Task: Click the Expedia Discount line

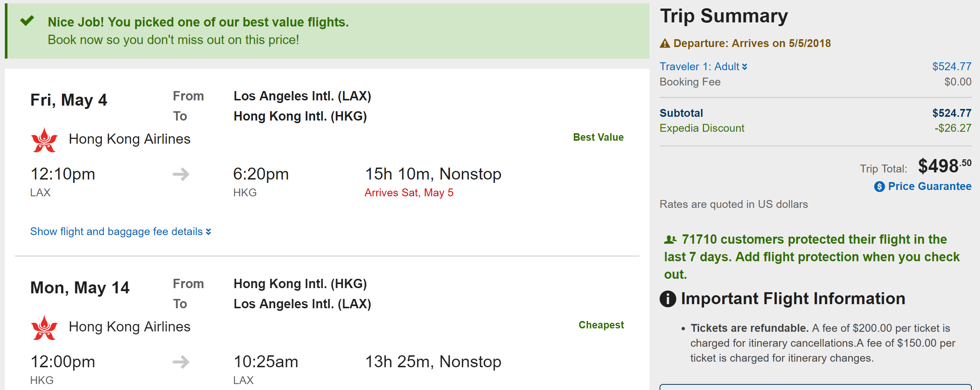Action: pyautogui.click(x=702, y=128)
